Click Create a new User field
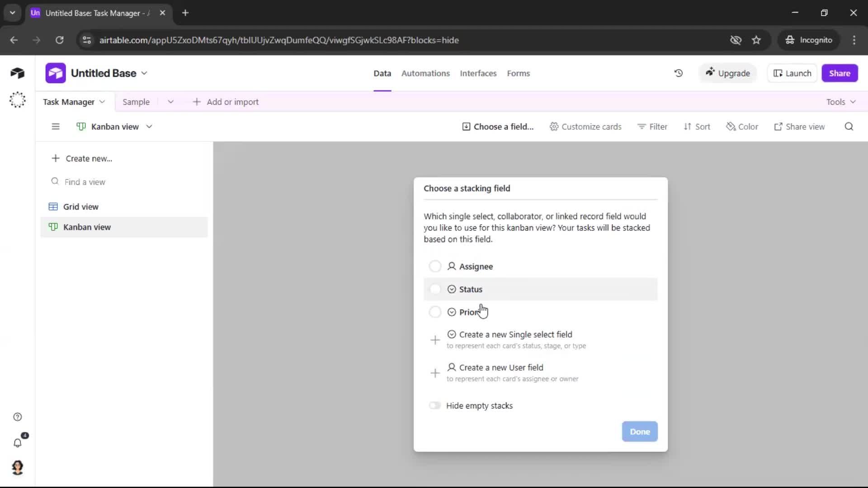The width and height of the screenshot is (868, 488). [x=540, y=372]
